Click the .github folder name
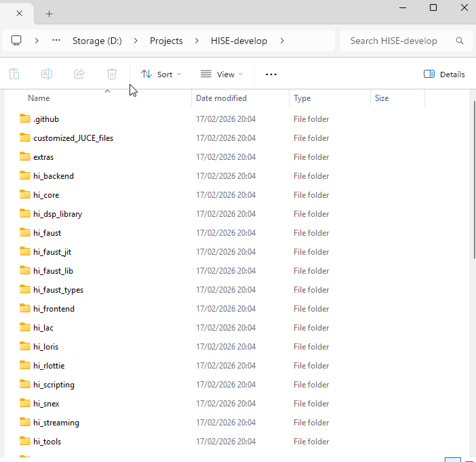This screenshot has width=476, height=462. 46,119
